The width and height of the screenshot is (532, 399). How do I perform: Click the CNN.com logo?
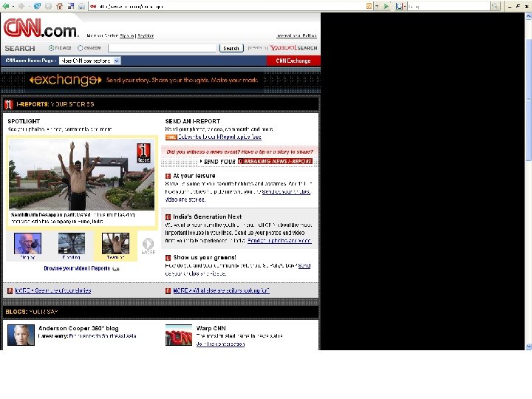pyautogui.click(x=41, y=28)
